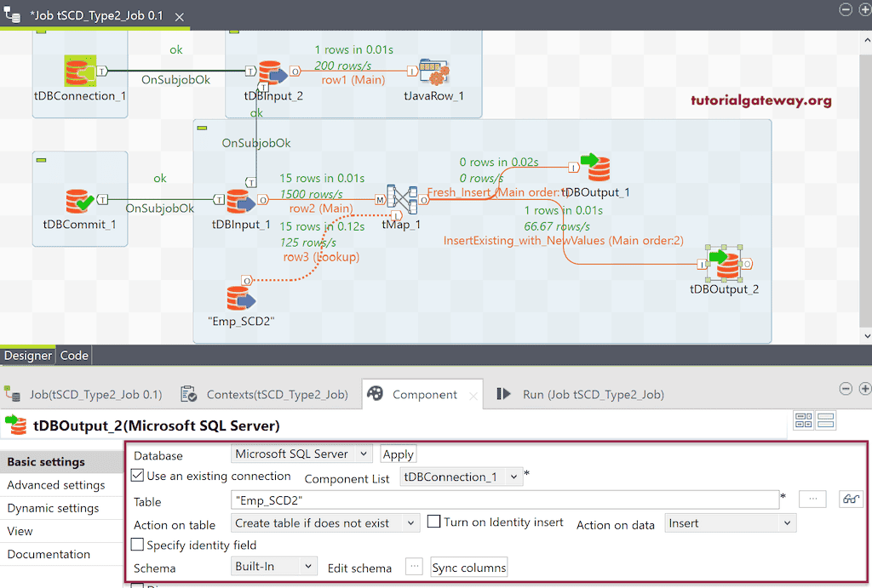Screen dimensions: 872x588
Task: Select the tJavaRow_1 component
Action: click(x=433, y=72)
